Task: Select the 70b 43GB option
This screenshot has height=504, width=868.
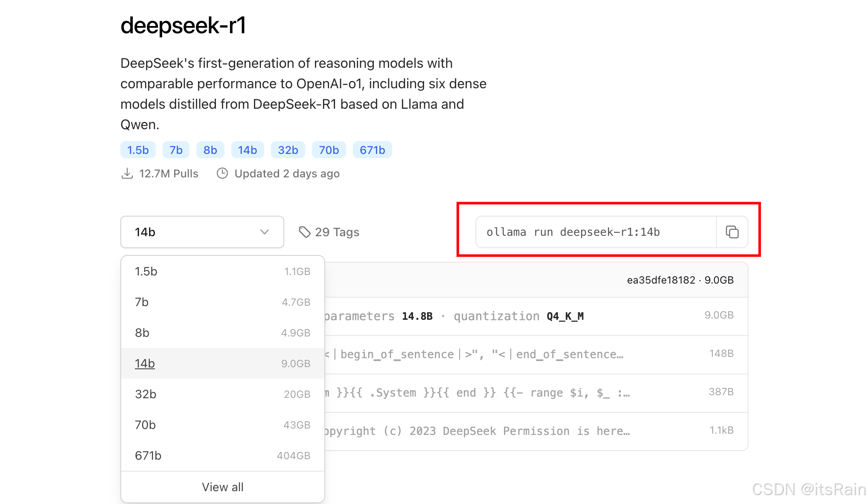Action: [x=223, y=425]
